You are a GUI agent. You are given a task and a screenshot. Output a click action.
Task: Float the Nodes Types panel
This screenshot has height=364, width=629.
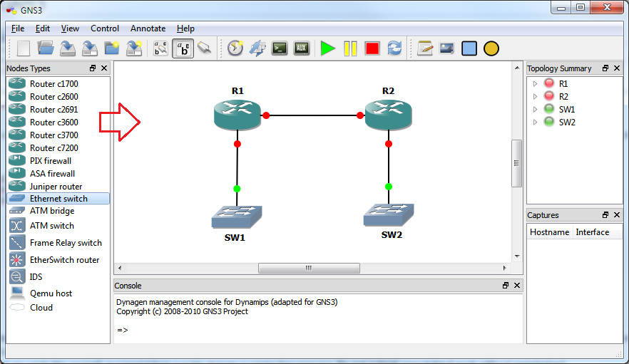click(x=93, y=68)
